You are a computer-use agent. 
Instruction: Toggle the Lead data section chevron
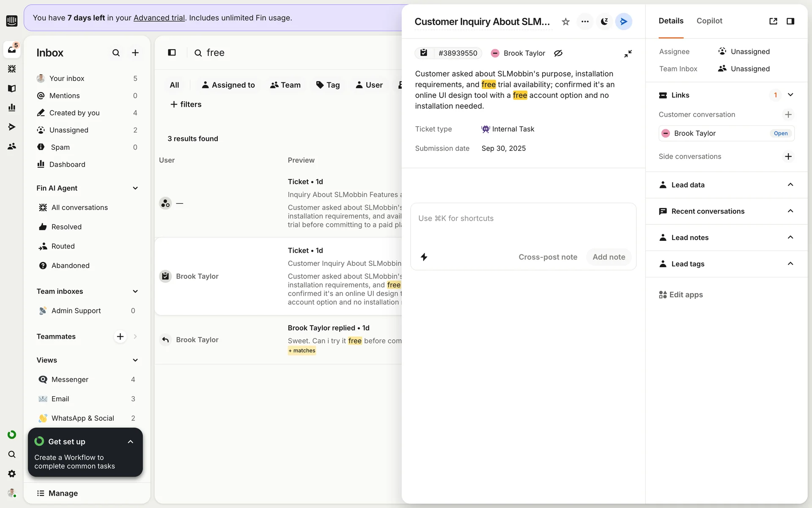click(790, 185)
